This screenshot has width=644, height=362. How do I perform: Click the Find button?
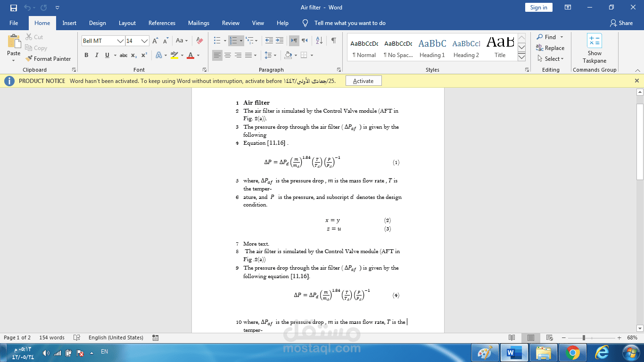coord(546,37)
